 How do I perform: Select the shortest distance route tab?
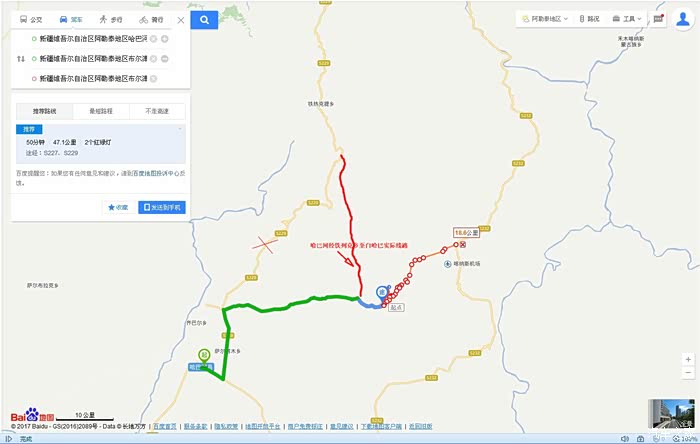pyautogui.click(x=101, y=111)
